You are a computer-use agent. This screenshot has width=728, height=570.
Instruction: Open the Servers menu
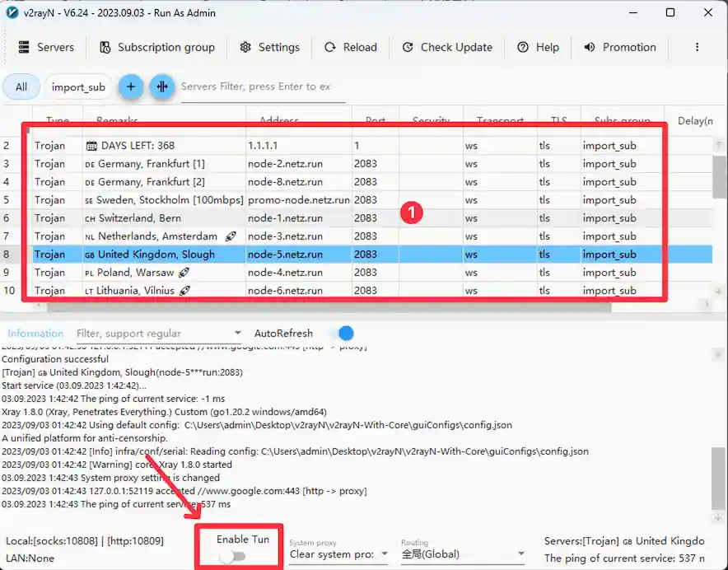click(46, 47)
